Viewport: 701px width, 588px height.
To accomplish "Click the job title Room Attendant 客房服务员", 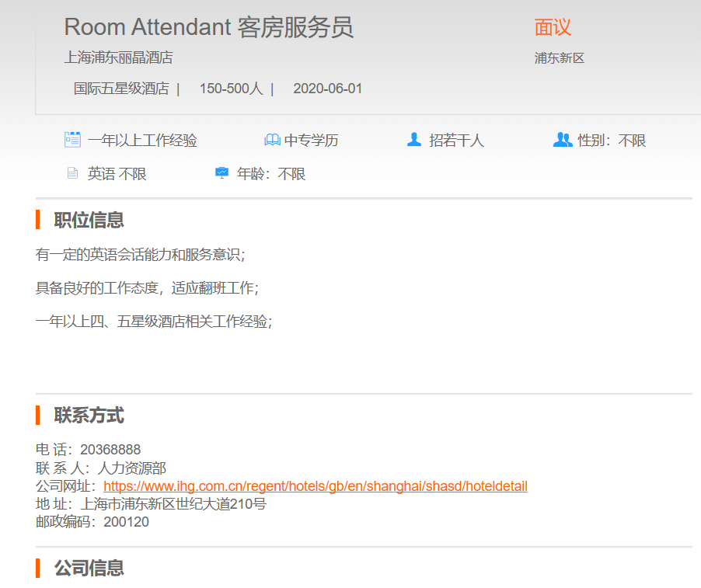I will point(208,27).
